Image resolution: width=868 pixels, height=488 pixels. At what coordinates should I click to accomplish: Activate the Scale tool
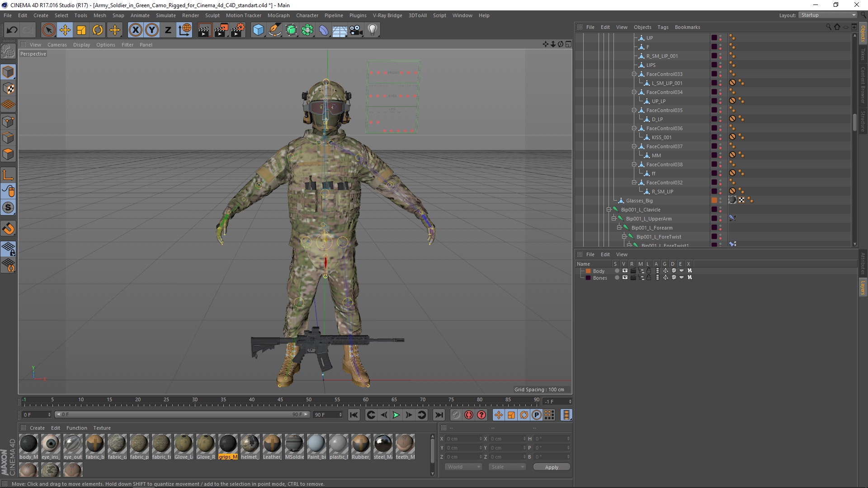pos(81,30)
